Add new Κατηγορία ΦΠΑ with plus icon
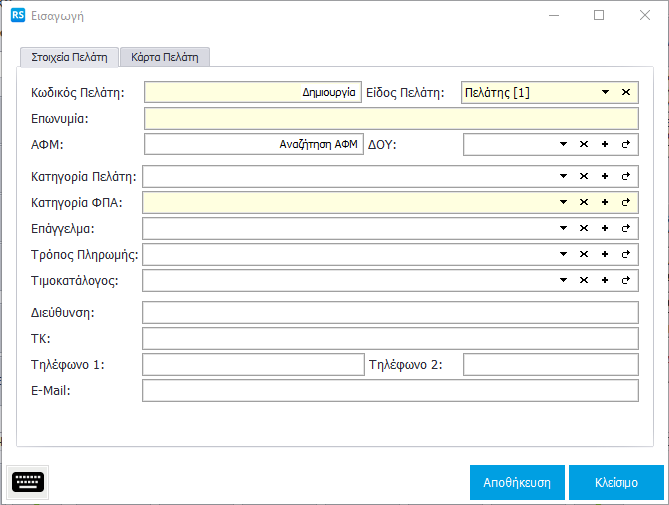 point(605,203)
